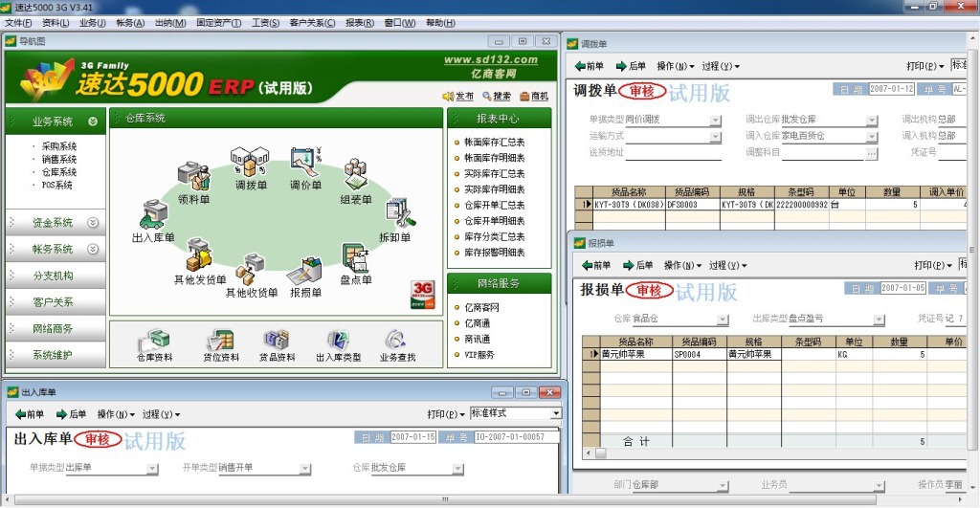The width and height of the screenshot is (980, 508).
Task: Open 货品资料 icon
Action: [277, 341]
